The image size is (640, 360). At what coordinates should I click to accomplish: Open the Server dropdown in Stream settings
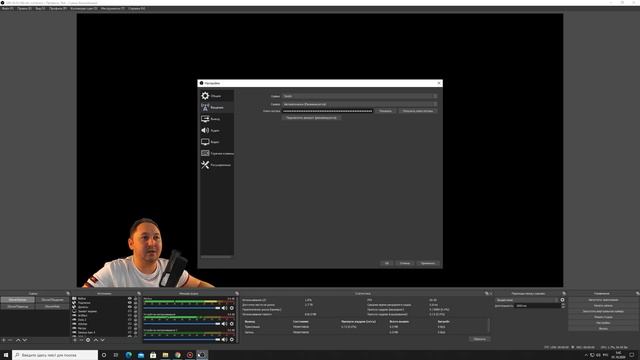(360, 104)
